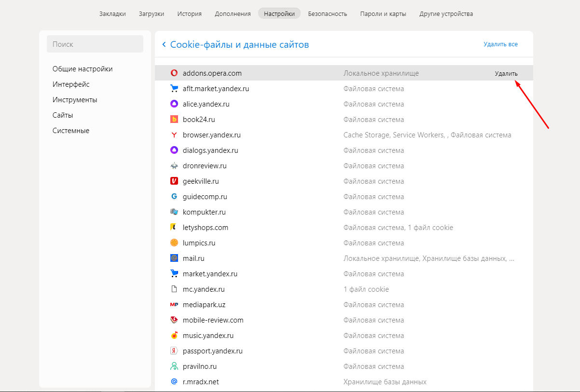Select the dronreview.ru domain name
580x392 pixels.
pos(205,166)
